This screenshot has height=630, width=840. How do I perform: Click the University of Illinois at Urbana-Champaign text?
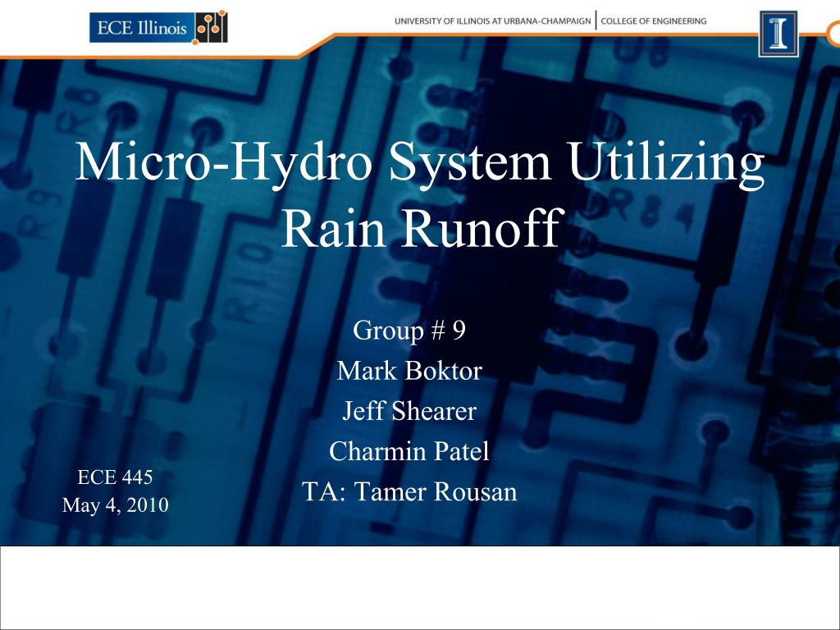[x=493, y=21]
